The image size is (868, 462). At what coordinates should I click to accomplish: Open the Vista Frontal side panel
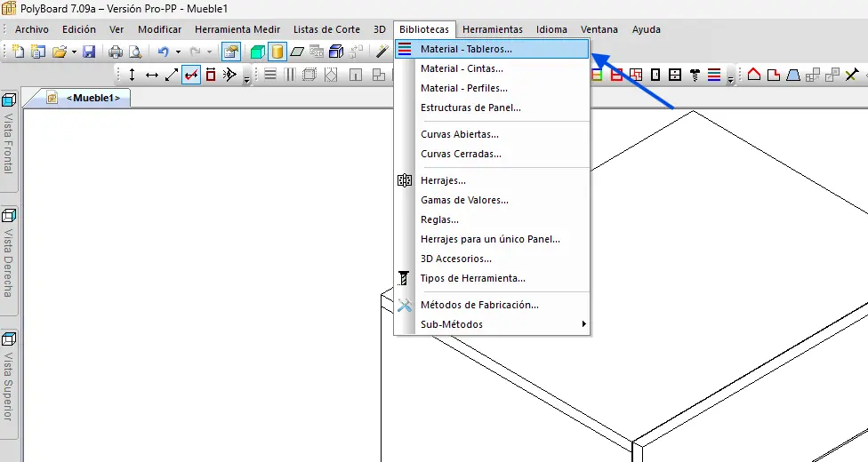point(9,132)
